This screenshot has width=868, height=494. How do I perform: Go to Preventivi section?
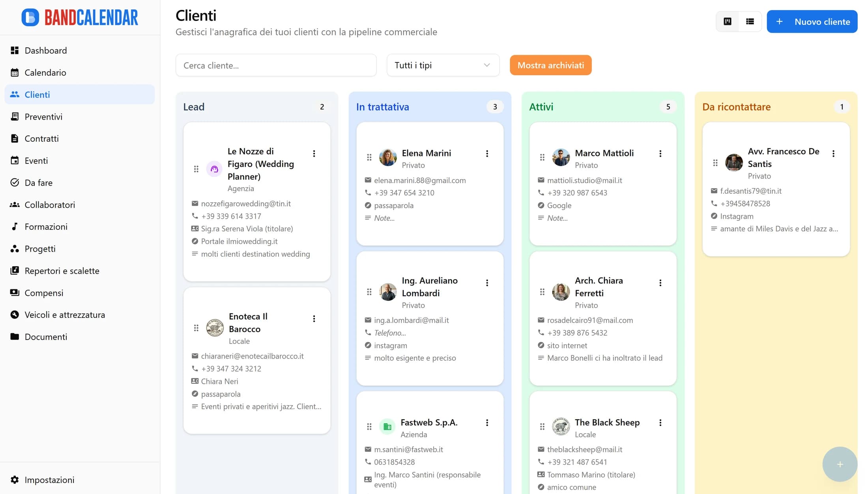tap(43, 117)
